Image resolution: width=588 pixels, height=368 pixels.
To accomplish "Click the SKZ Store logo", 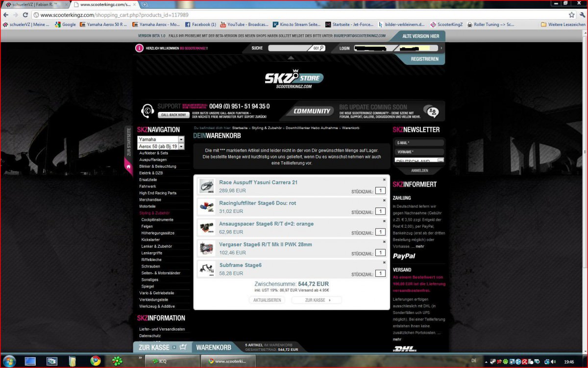I will point(294,79).
